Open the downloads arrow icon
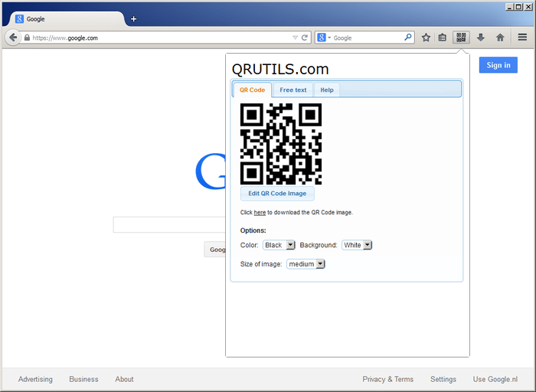536x392 pixels. (481, 38)
